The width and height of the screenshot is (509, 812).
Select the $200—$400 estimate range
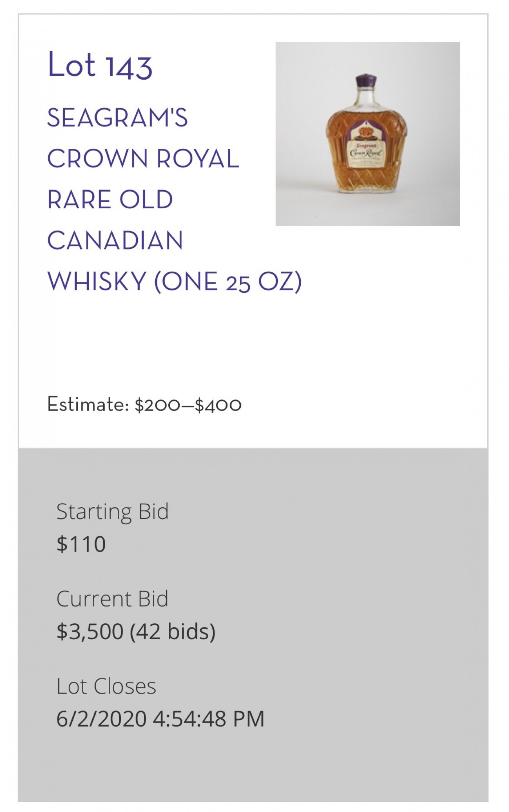coord(188,405)
